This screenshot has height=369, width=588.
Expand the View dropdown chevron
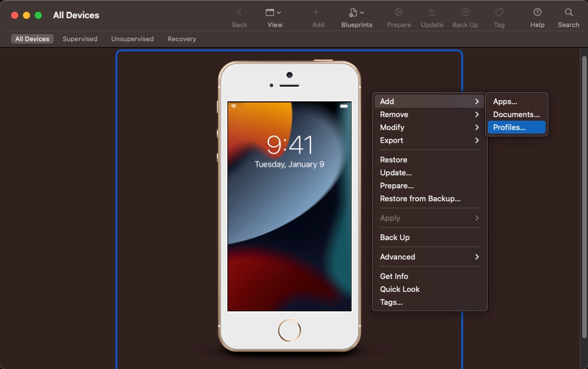click(279, 13)
